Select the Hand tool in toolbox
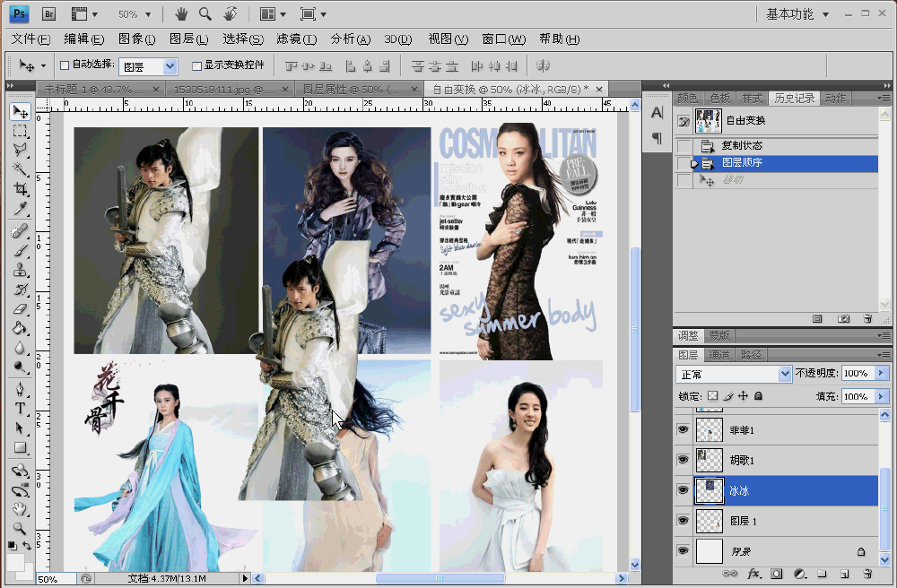The image size is (897, 588). tap(20, 509)
